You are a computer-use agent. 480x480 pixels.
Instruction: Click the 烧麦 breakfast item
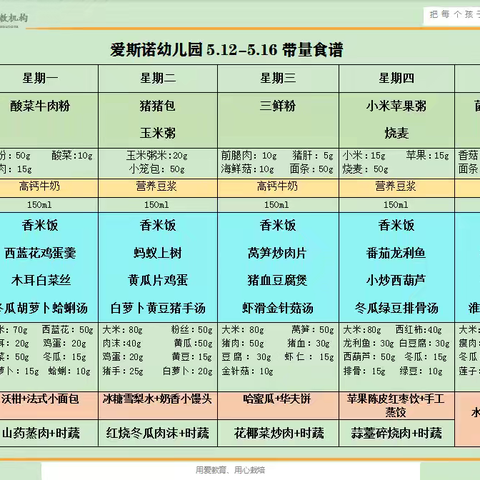click(x=396, y=133)
